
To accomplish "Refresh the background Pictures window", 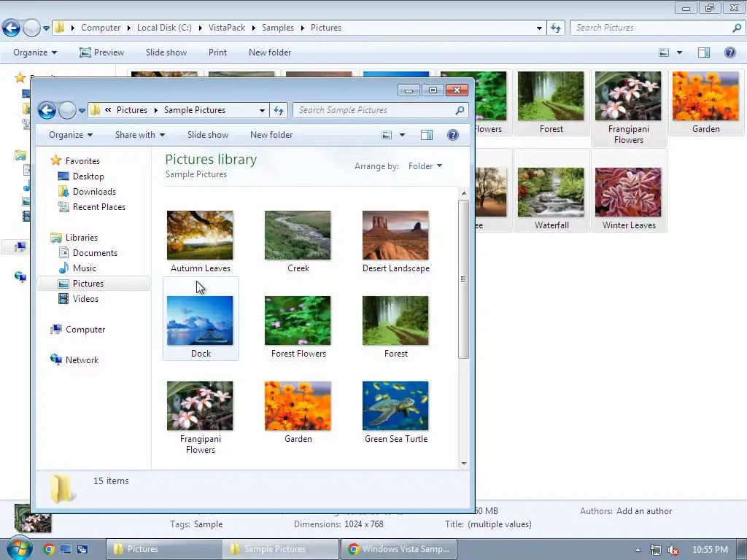I will [556, 28].
